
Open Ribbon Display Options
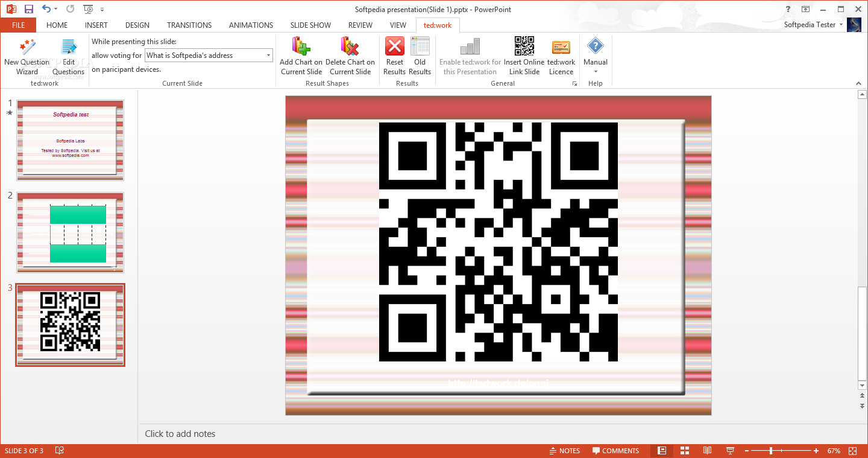click(805, 9)
